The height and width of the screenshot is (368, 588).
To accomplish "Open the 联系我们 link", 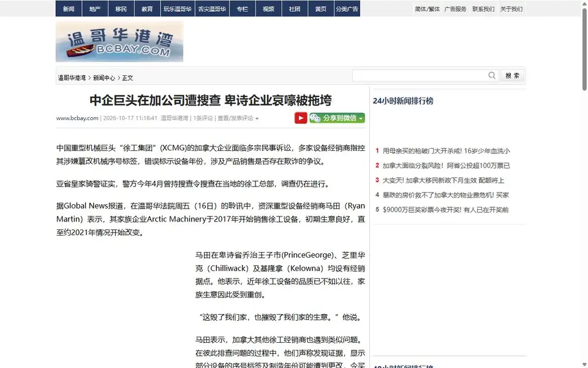I will pyautogui.click(x=483, y=9).
